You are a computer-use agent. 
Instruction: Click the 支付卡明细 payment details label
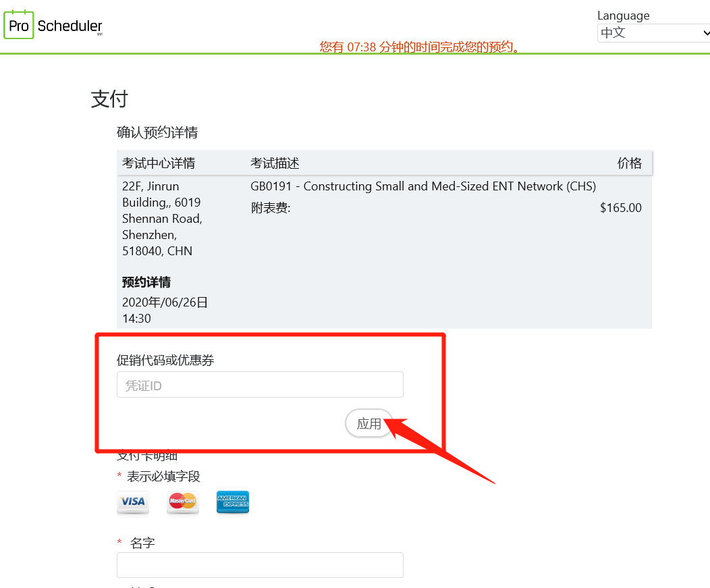pyautogui.click(x=146, y=456)
